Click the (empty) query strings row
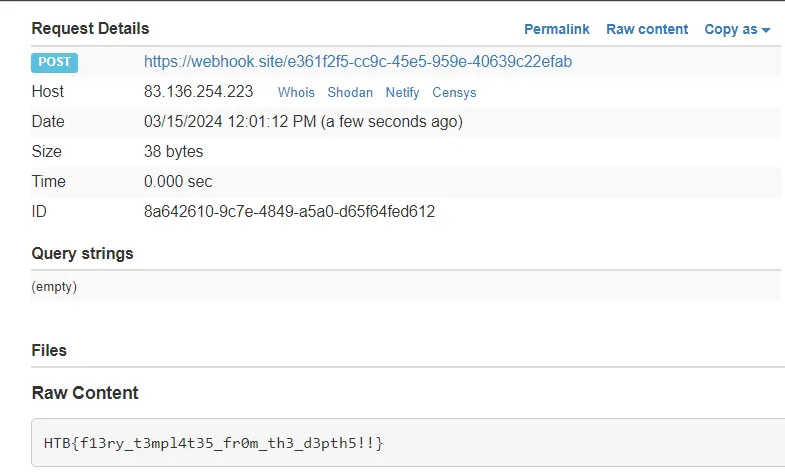 pyautogui.click(x=54, y=286)
